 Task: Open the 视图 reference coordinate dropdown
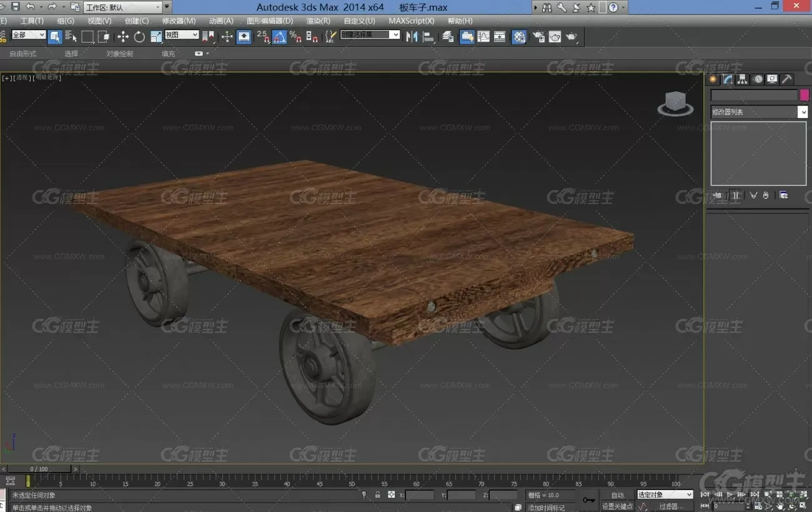[182, 35]
